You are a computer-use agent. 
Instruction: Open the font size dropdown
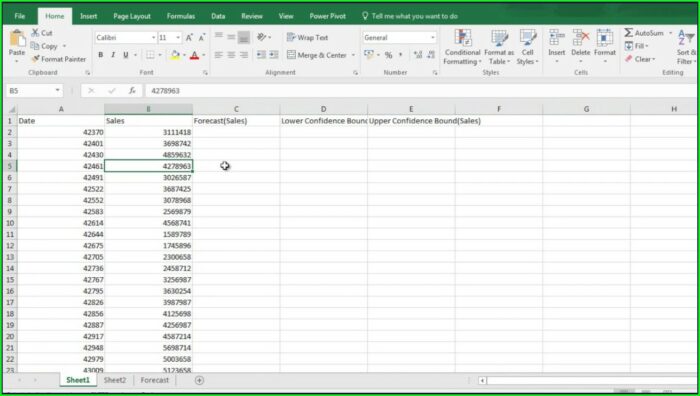coord(178,38)
